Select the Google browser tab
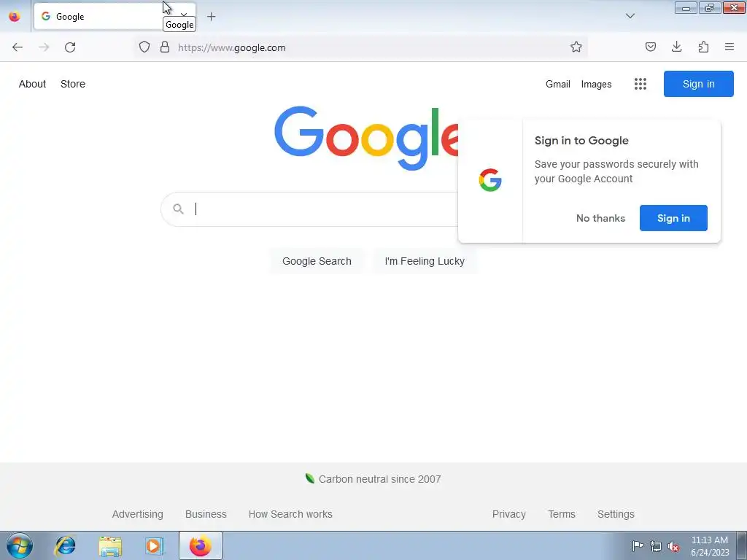This screenshot has height=560, width=747. click(x=115, y=17)
